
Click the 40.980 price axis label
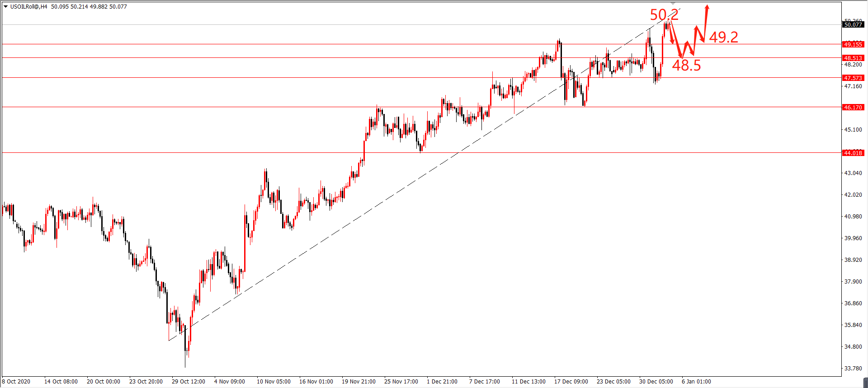tap(853, 216)
